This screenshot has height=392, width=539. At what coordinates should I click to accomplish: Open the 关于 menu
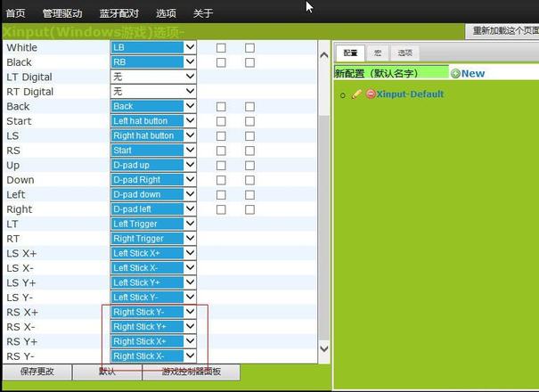coord(203,13)
